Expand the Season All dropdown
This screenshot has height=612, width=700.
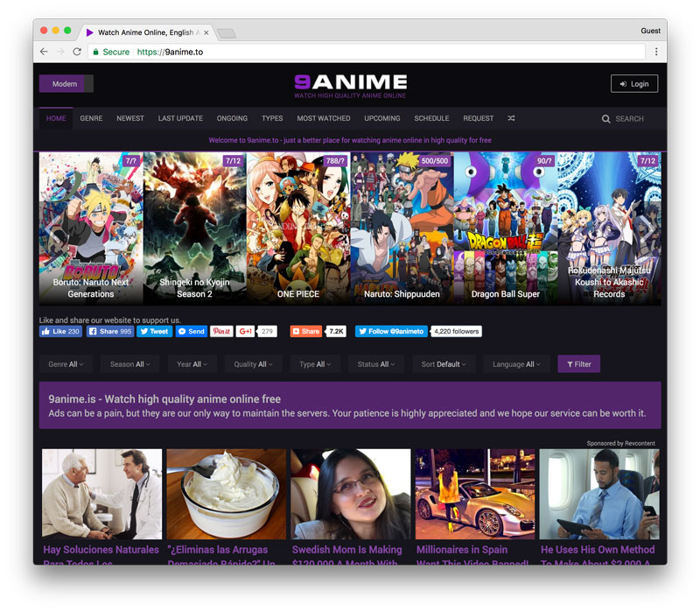click(129, 364)
